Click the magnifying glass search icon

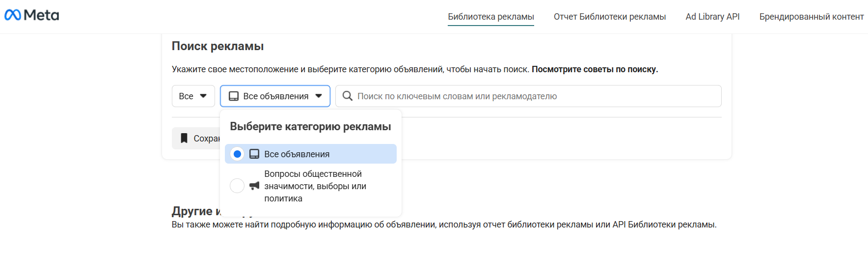(347, 96)
